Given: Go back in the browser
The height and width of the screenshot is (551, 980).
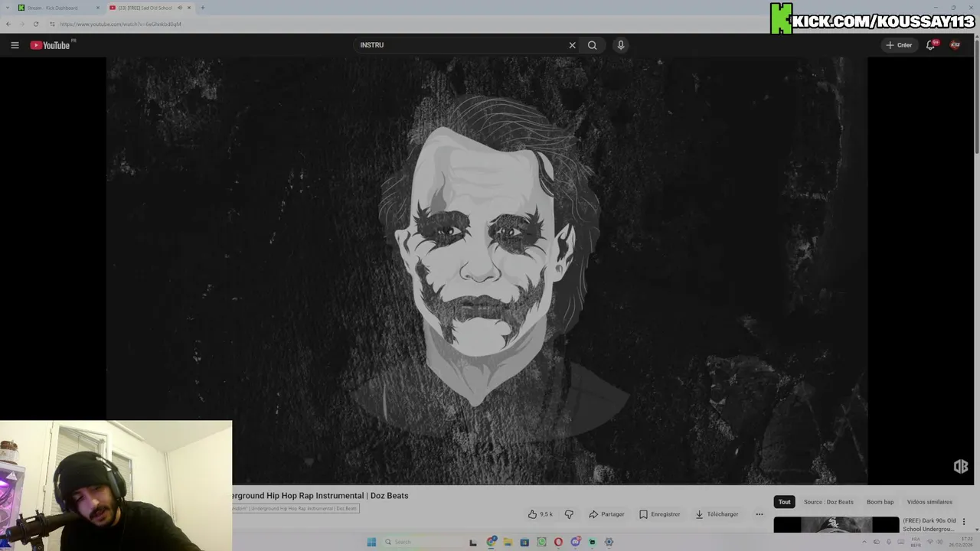Looking at the screenshot, I should pos(8,24).
